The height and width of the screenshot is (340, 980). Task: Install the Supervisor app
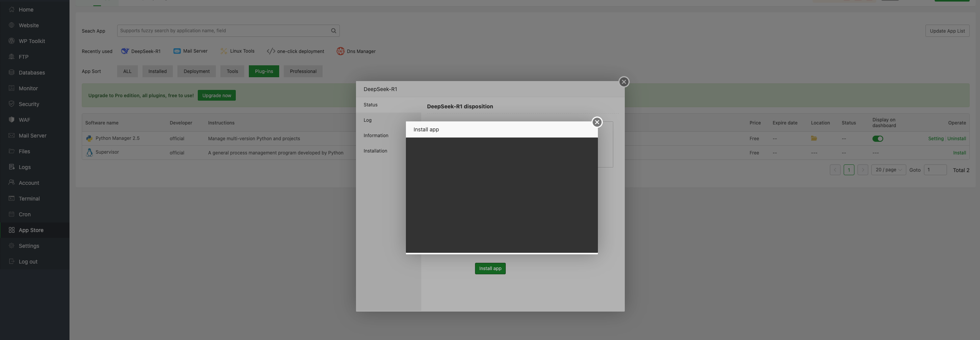959,153
